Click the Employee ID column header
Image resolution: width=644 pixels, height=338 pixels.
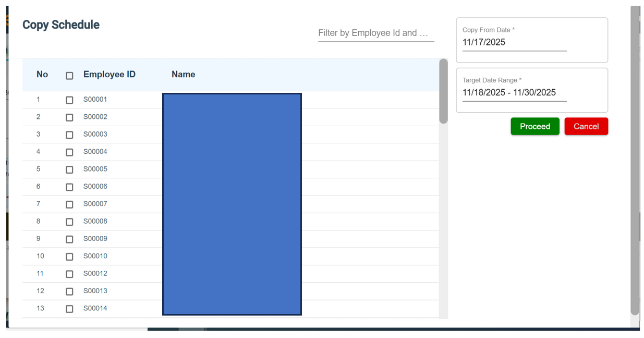pos(110,75)
